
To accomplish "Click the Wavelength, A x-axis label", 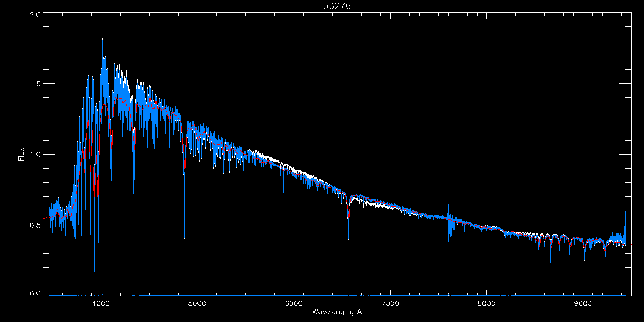I will point(337,312).
